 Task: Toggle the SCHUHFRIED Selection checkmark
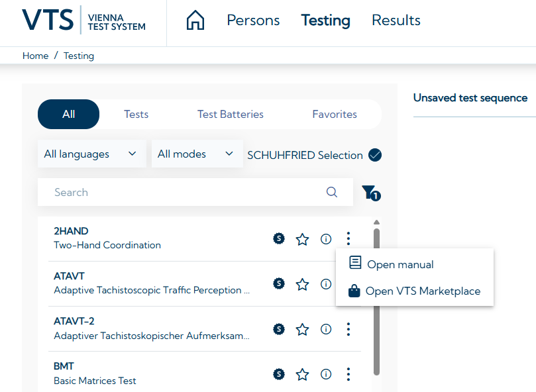375,155
